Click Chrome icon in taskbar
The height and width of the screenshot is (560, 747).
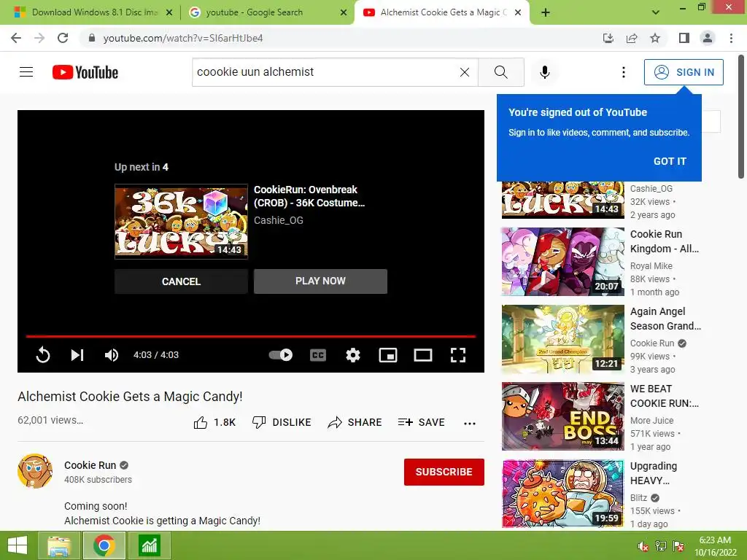coord(104,545)
